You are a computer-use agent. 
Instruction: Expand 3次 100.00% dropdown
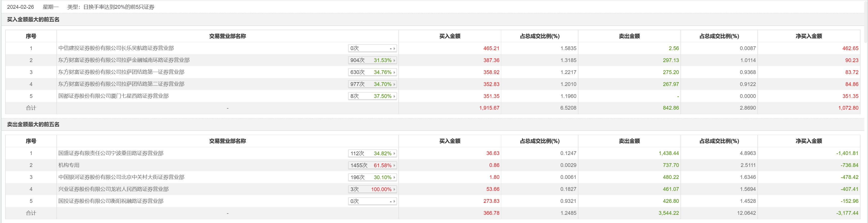[372, 189]
